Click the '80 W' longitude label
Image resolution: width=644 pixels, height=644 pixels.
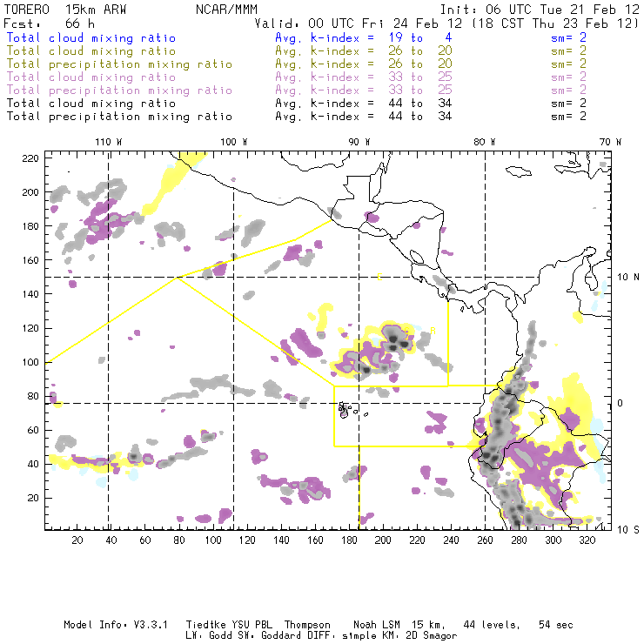point(484,142)
